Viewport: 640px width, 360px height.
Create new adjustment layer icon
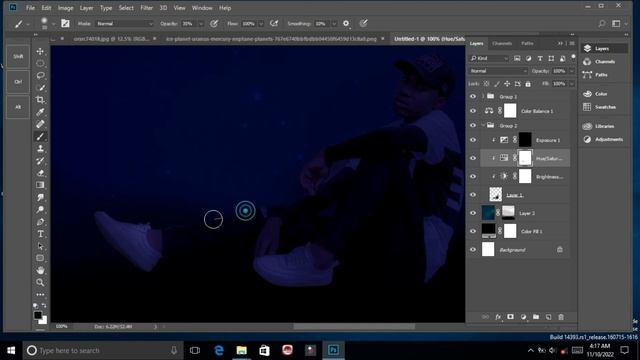point(523,317)
